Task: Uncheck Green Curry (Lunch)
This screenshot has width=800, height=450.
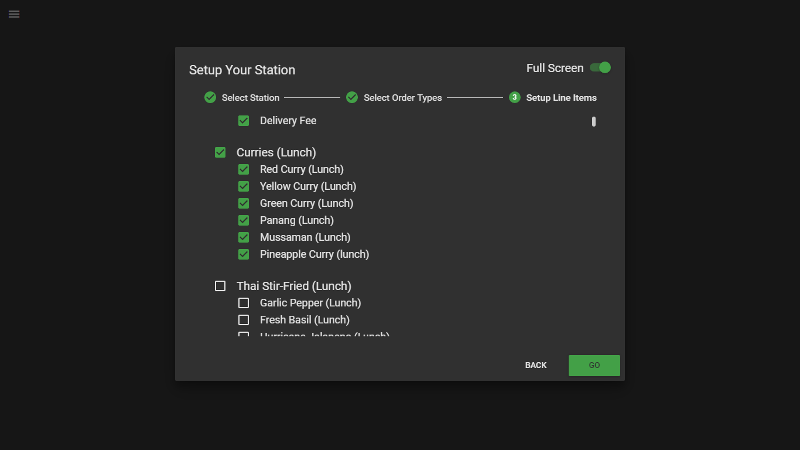Action: (243, 203)
